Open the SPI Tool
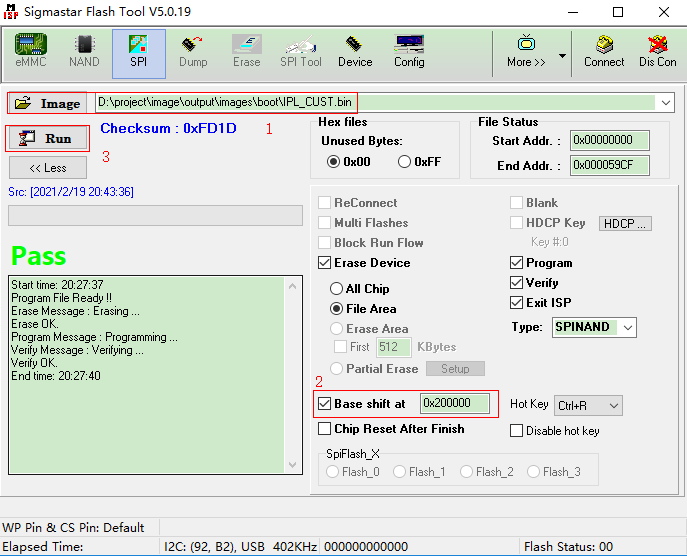The height and width of the screenshot is (556, 687). [x=301, y=52]
